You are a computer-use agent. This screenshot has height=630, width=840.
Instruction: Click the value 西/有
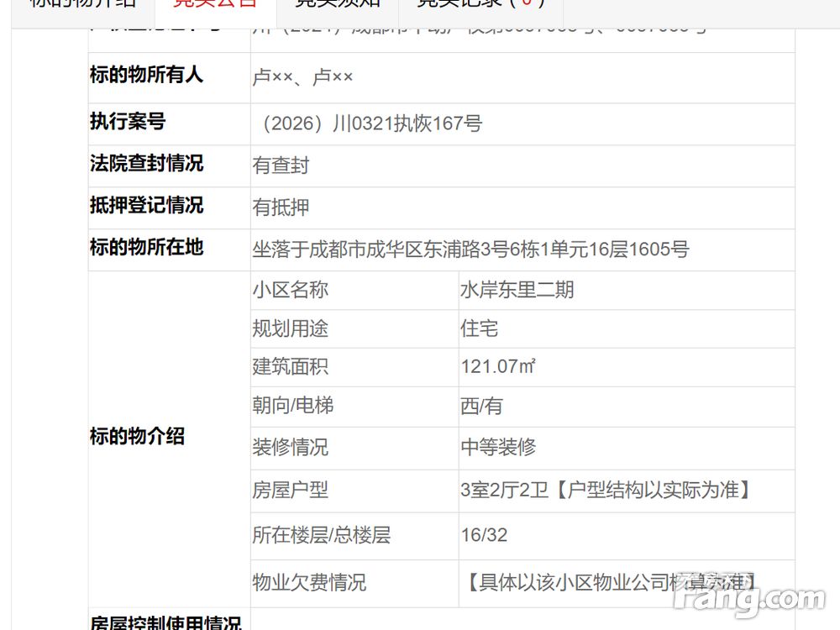pos(481,407)
